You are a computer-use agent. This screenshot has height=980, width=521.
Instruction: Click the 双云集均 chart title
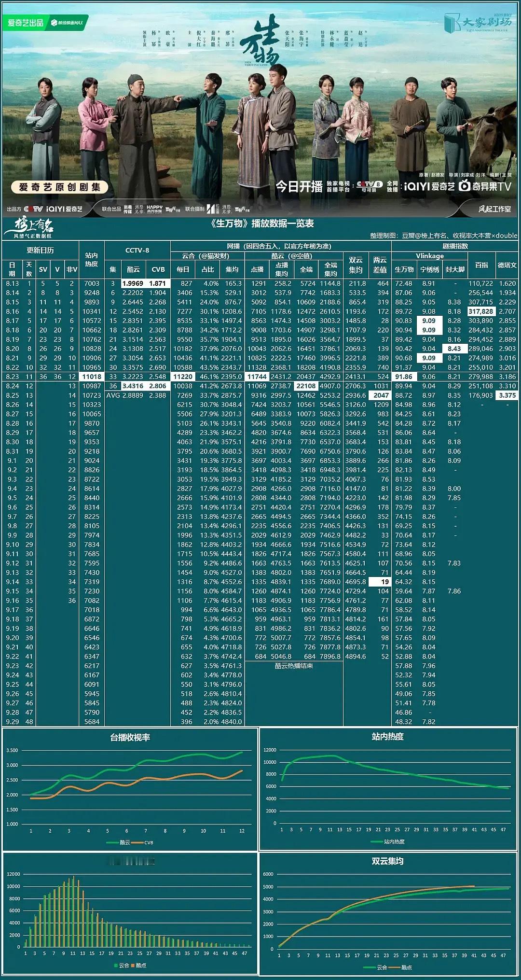[x=388, y=861]
